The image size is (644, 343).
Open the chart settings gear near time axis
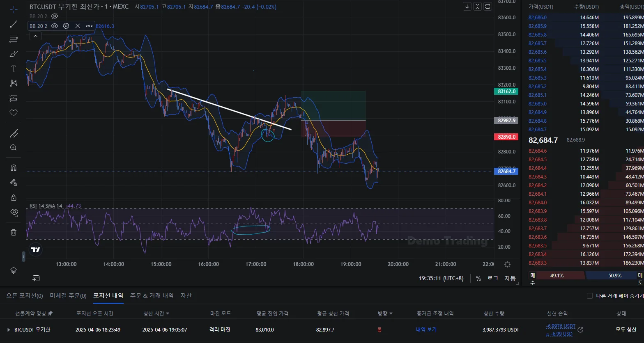(x=507, y=265)
